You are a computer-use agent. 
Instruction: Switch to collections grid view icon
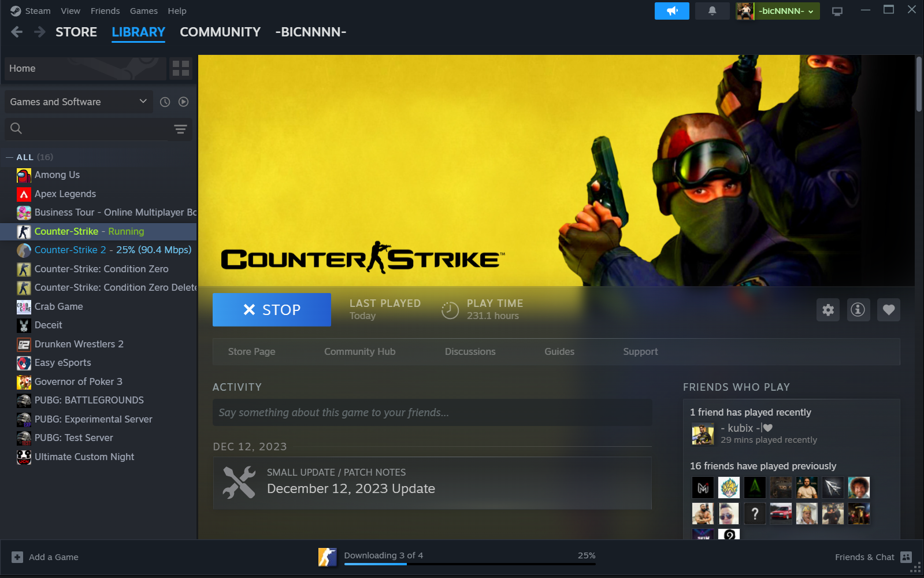point(181,68)
